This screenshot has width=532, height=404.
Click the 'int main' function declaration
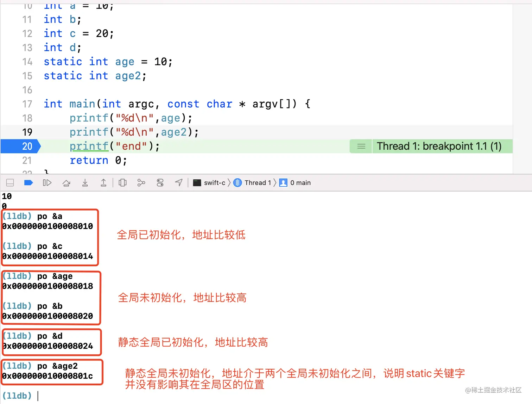coord(177,104)
